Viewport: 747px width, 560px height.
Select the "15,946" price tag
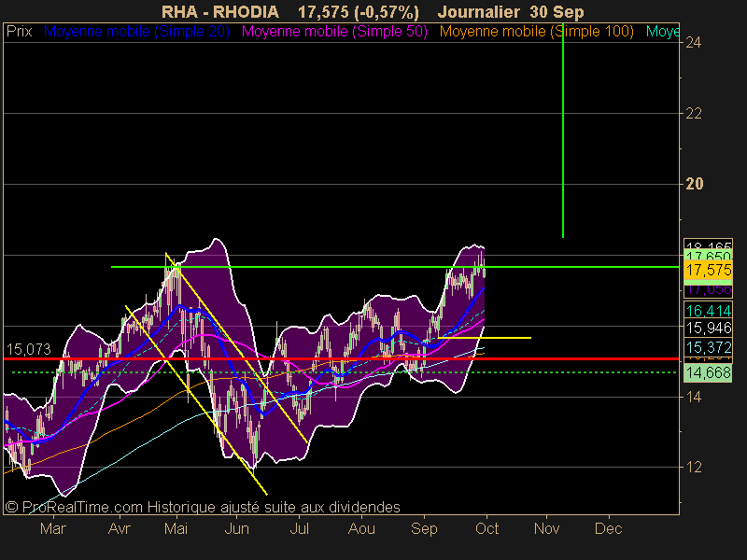click(x=708, y=329)
